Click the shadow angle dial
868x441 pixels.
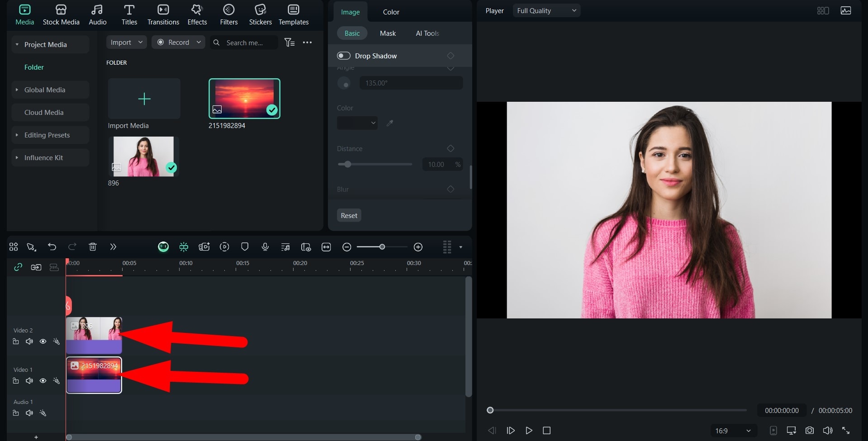(344, 83)
